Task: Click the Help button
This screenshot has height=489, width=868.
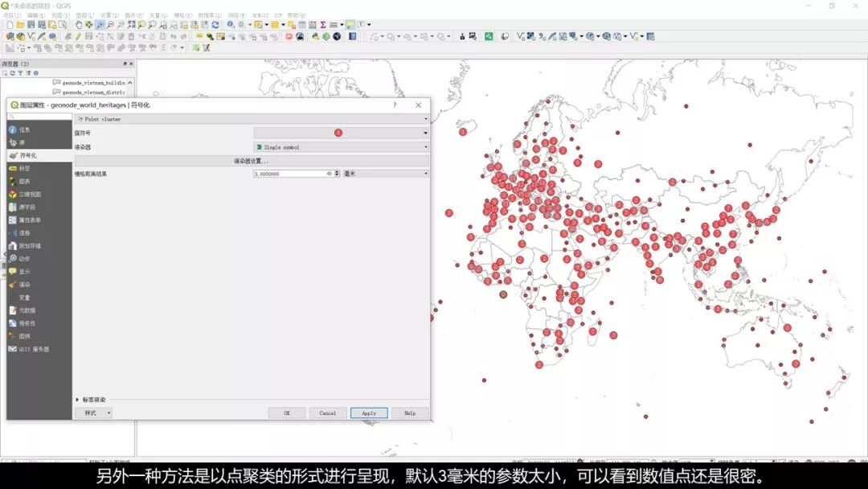Action: [410, 413]
